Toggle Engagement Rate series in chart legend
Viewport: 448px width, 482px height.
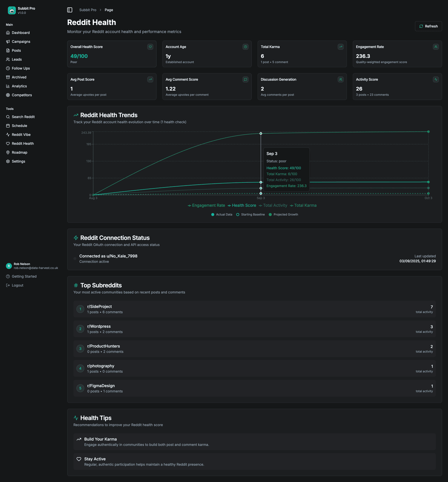[x=206, y=206]
